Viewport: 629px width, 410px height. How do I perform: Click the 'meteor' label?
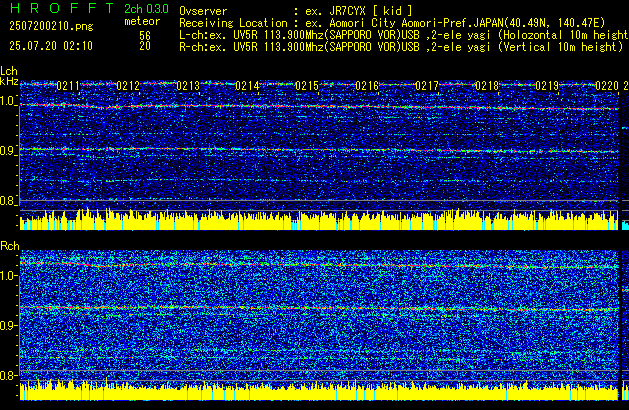[142, 21]
